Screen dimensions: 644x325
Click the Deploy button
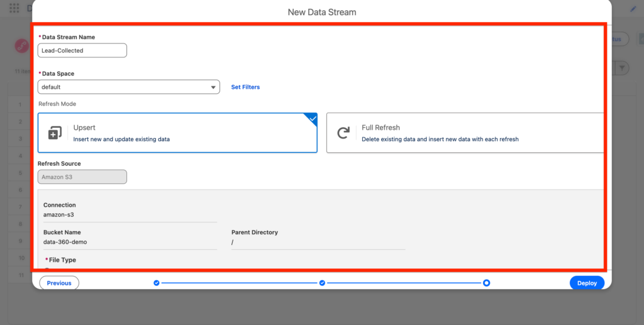[587, 283]
